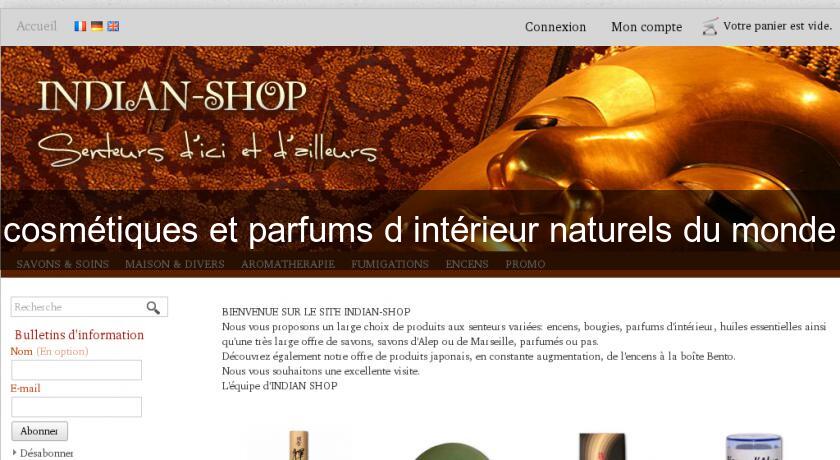Choose the English flag language icon
Screen dimensions: 840x460
point(113,26)
